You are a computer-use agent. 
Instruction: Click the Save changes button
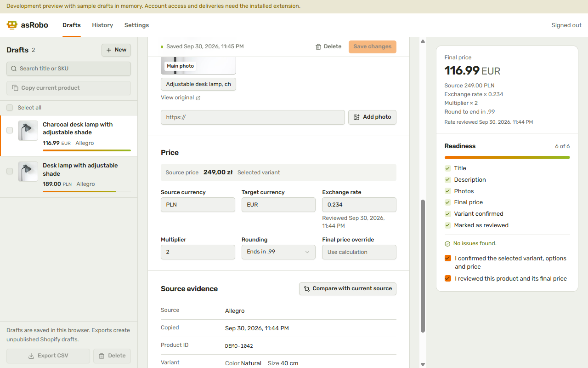373,46
